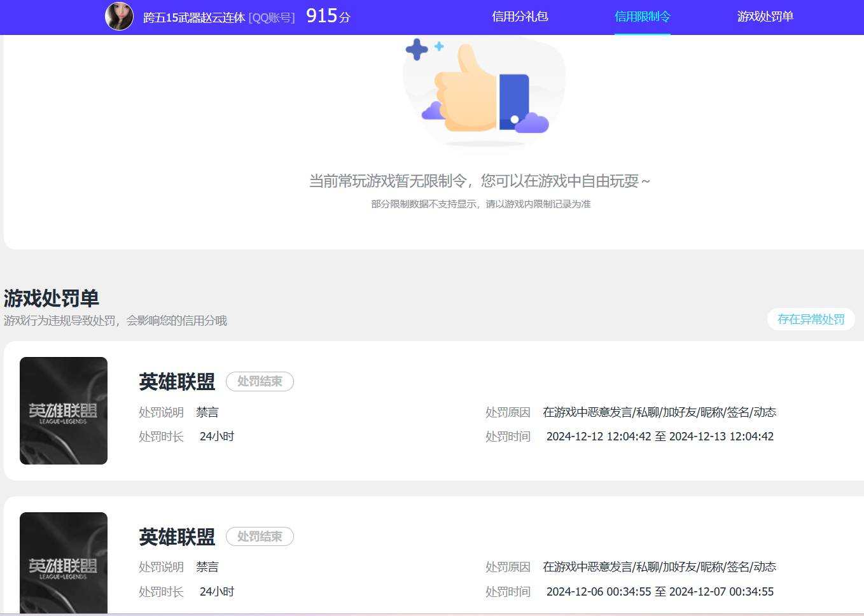Select the 英雄联盟 title of the 2024-12-06 penalty
864x616 pixels.
(177, 537)
